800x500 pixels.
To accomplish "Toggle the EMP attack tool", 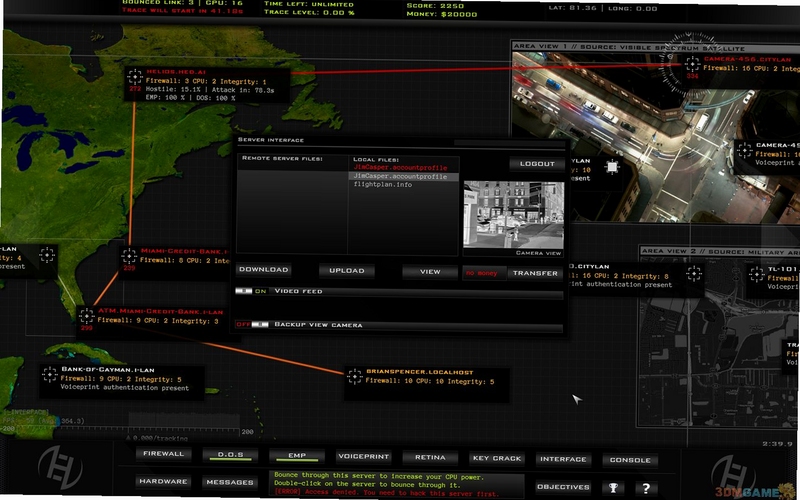I will click(x=297, y=456).
